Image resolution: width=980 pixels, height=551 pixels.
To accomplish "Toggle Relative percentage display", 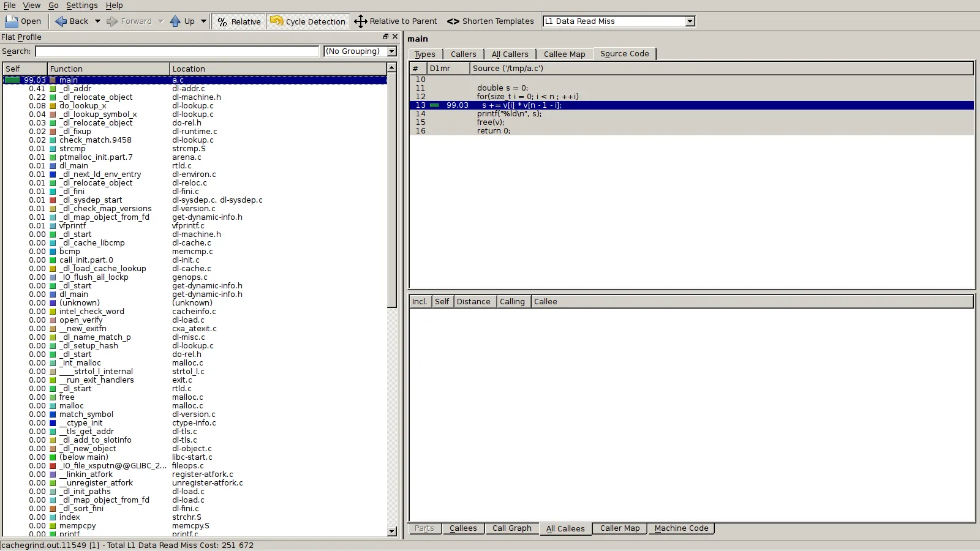I will [x=238, y=21].
